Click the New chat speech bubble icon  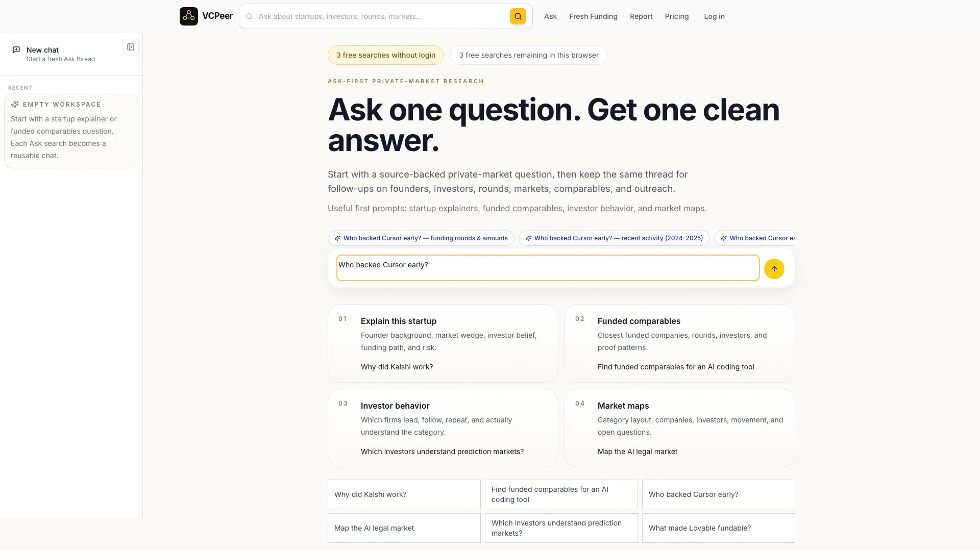[x=16, y=50]
